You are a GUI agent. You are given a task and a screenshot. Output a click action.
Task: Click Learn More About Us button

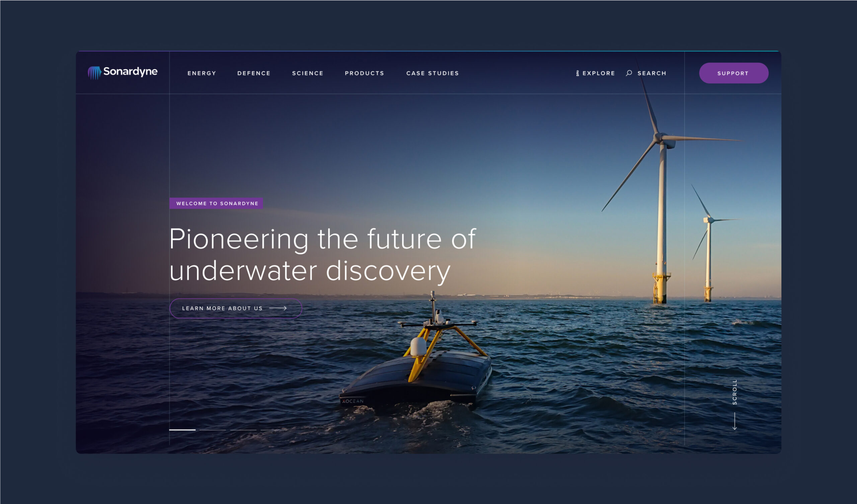pyautogui.click(x=236, y=308)
